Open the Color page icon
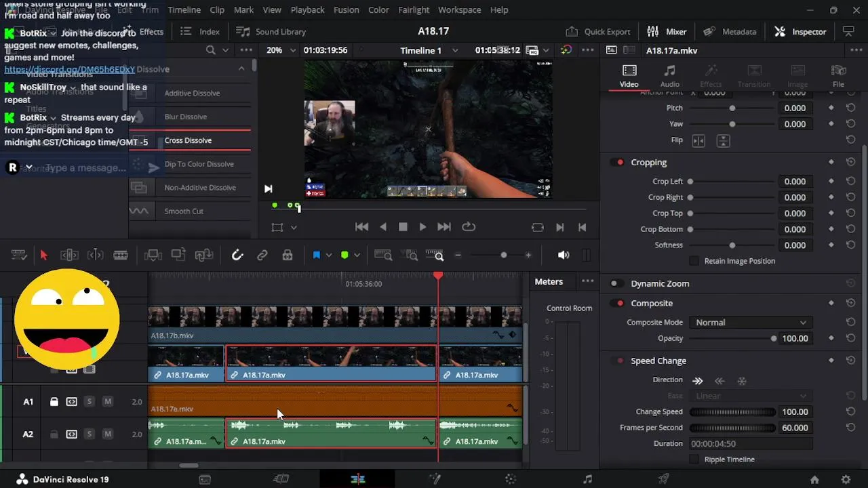This screenshot has width=868, height=488. [x=511, y=479]
